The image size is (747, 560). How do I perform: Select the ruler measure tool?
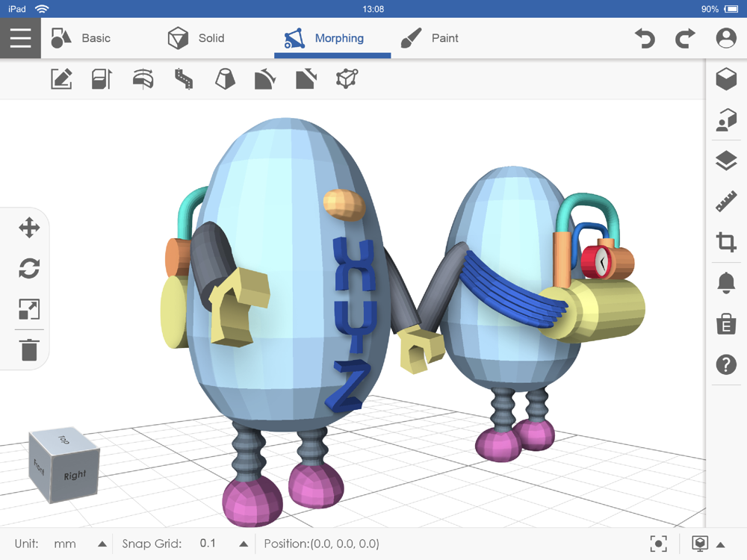pyautogui.click(x=726, y=202)
